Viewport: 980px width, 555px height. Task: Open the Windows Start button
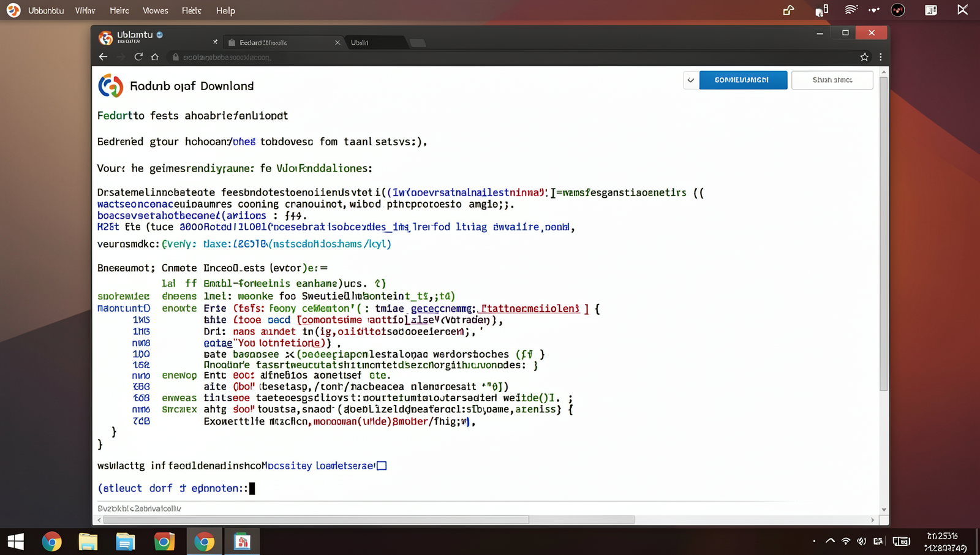pyautogui.click(x=15, y=542)
